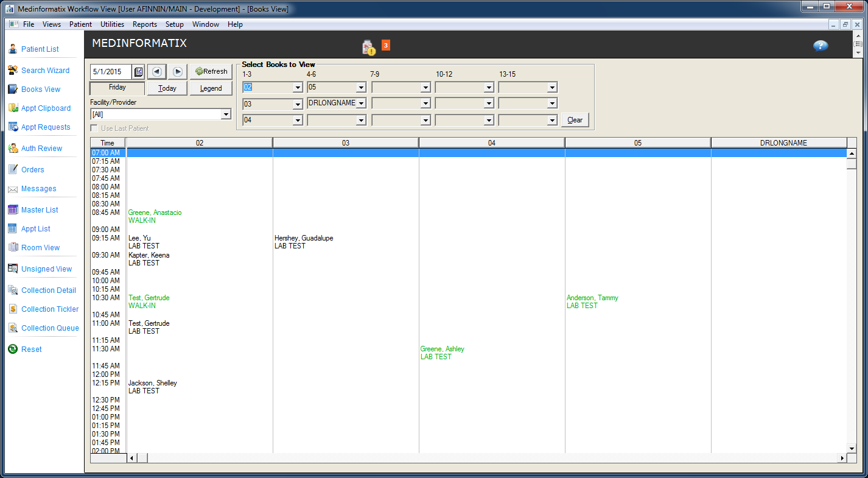Click the Legend button

211,88
